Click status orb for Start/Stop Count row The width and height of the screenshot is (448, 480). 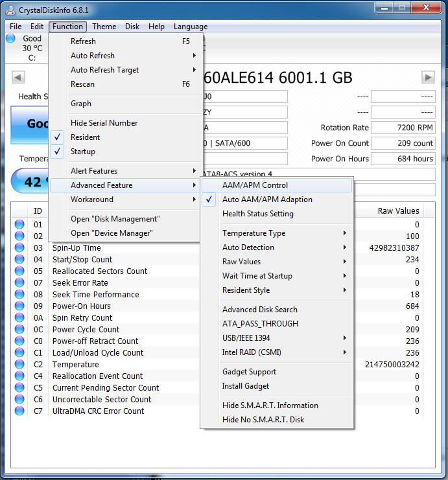pyautogui.click(x=19, y=259)
